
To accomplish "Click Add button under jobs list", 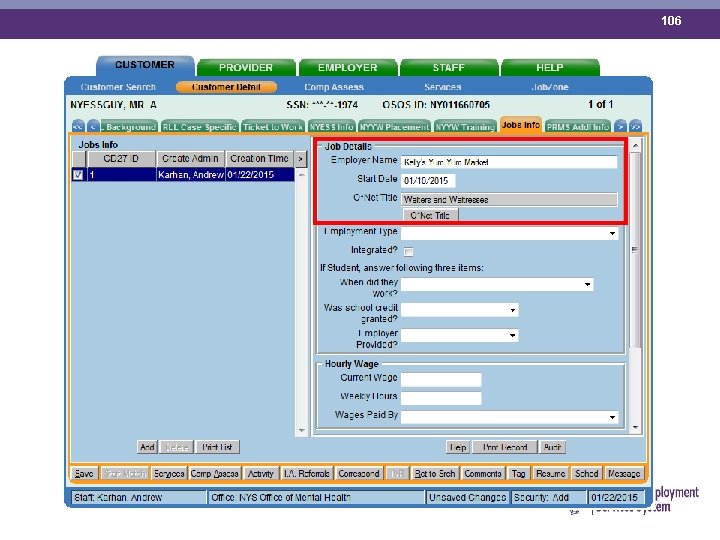I will coord(147,447).
